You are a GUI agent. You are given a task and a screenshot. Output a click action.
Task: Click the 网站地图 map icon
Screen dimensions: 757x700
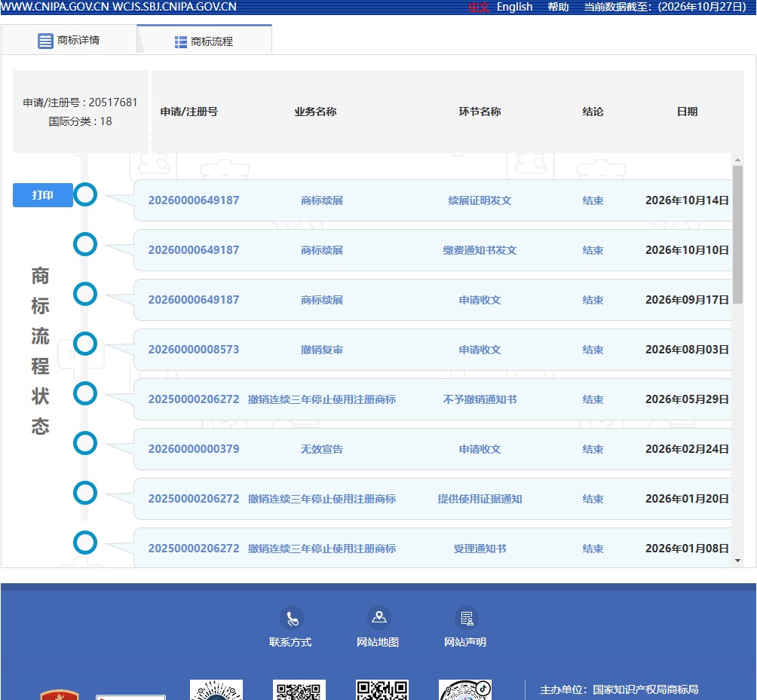pyautogui.click(x=379, y=618)
